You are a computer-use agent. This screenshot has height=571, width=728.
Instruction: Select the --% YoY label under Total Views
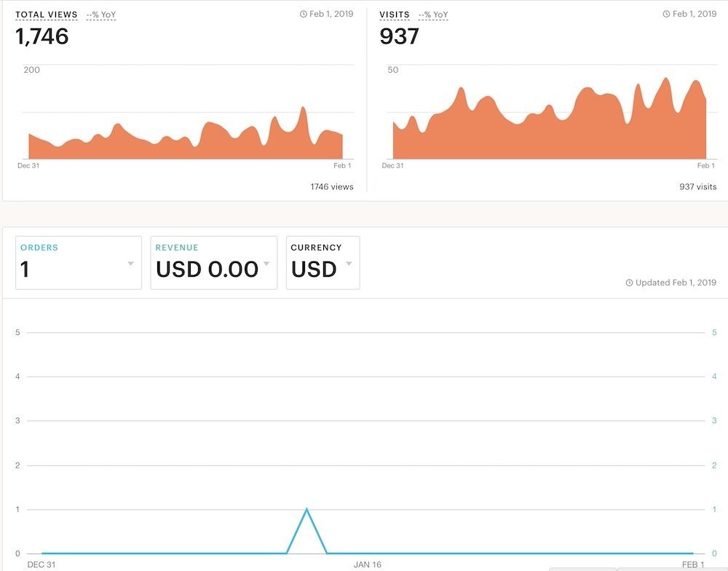pos(101,15)
